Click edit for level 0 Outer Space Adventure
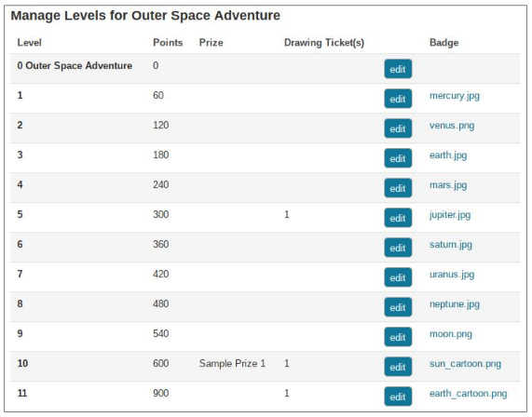This screenshot has width=532, height=417. (x=398, y=69)
